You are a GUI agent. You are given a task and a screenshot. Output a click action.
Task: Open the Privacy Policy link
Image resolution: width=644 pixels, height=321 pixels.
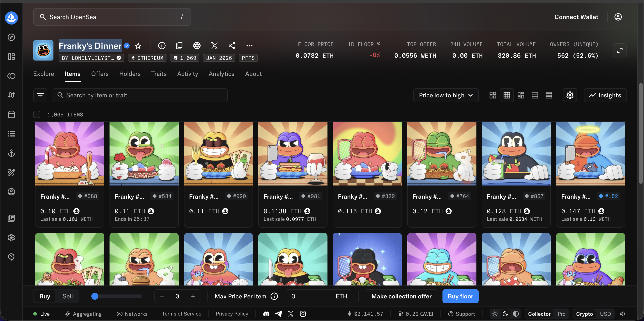[x=232, y=314]
